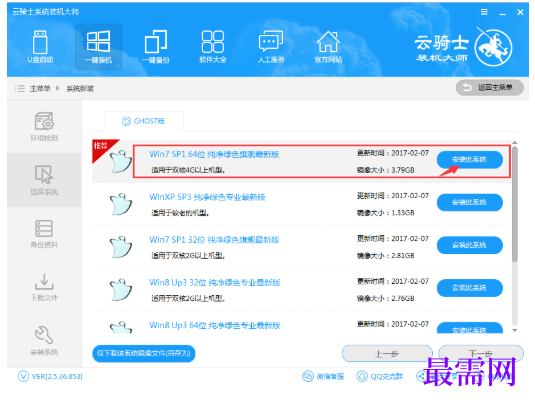Click 仅下载系统镜像文件 button
The height and width of the screenshot is (403, 535).
coord(144,353)
